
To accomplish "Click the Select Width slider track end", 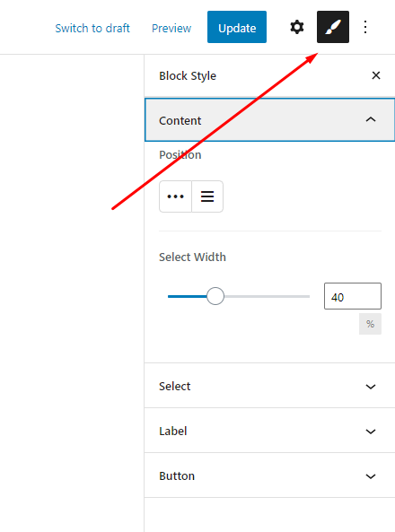I will [x=308, y=297].
